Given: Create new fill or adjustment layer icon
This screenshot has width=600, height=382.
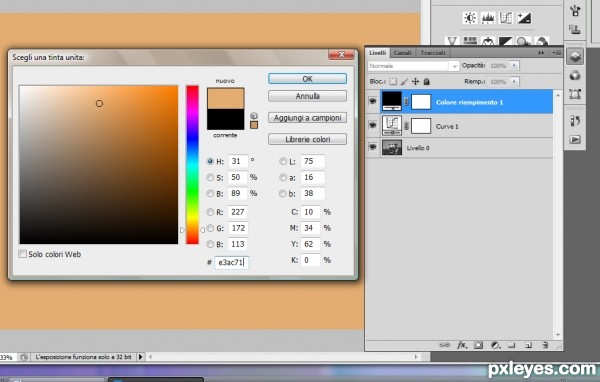Looking at the screenshot, I should point(495,345).
